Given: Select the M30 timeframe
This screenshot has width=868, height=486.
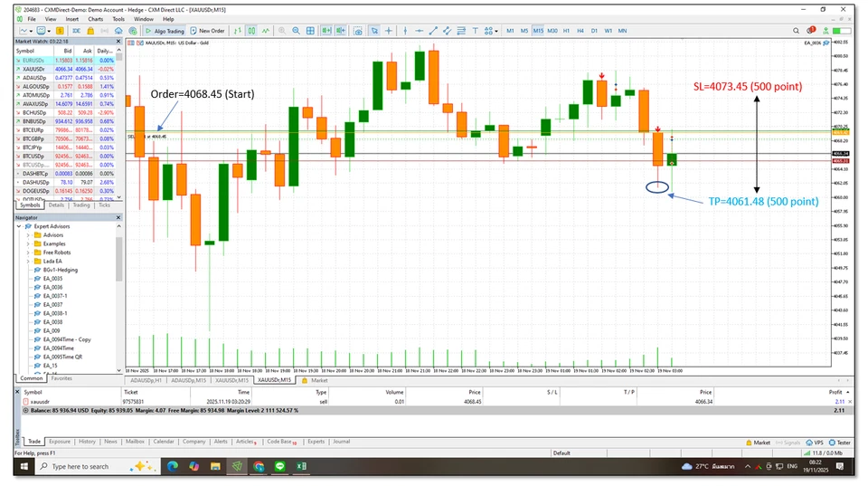Looking at the screenshot, I should pyautogui.click(x=552, y=31).
